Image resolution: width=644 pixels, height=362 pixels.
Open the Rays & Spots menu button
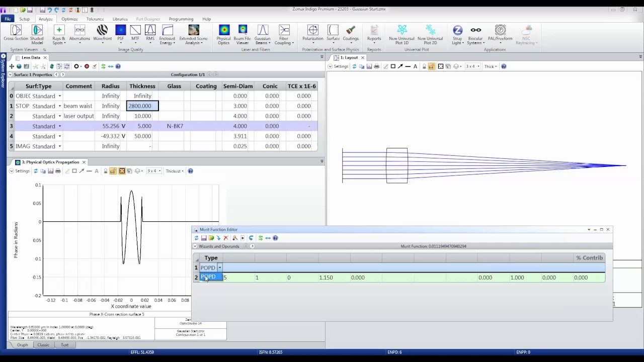click(58, 35)
